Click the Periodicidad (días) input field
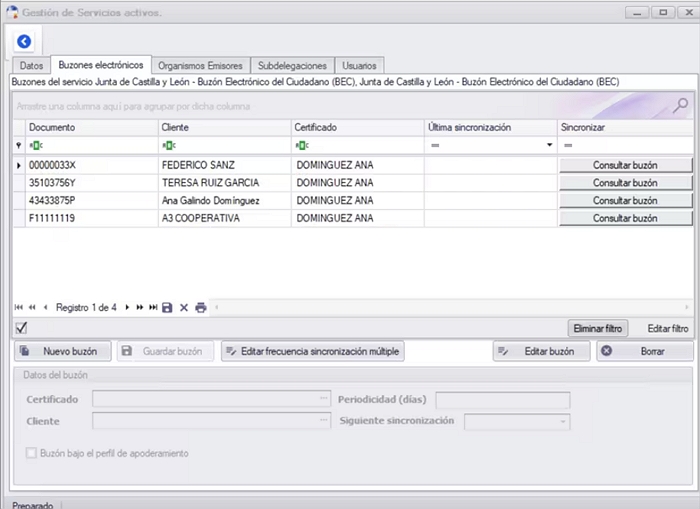This screenshot has width=700, height=509. (x=503, y=400)
